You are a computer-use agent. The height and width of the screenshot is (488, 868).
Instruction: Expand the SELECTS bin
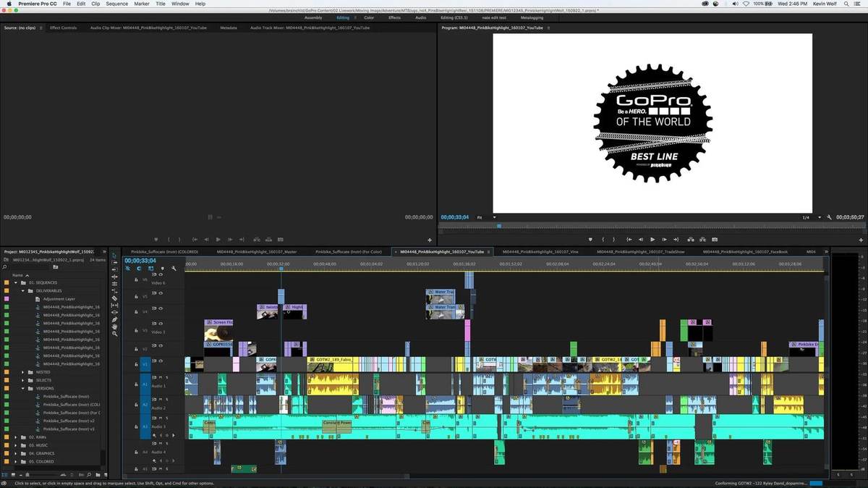click(22, 380)
